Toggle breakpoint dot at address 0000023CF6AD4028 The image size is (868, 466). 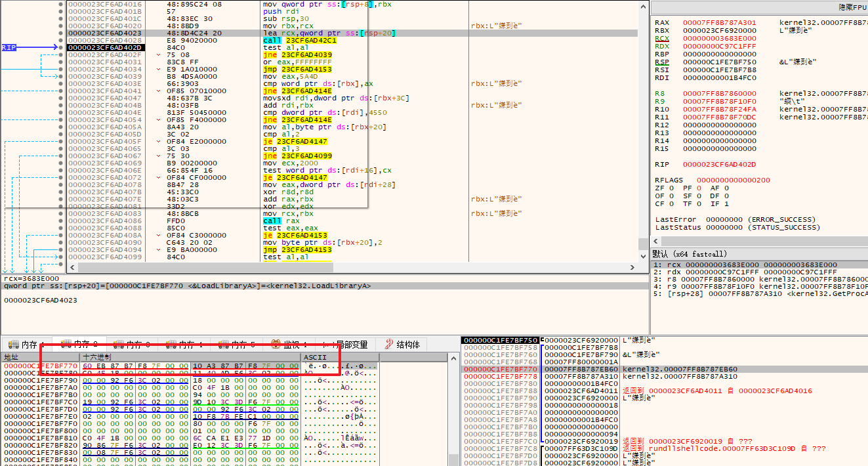coord(60,40)
